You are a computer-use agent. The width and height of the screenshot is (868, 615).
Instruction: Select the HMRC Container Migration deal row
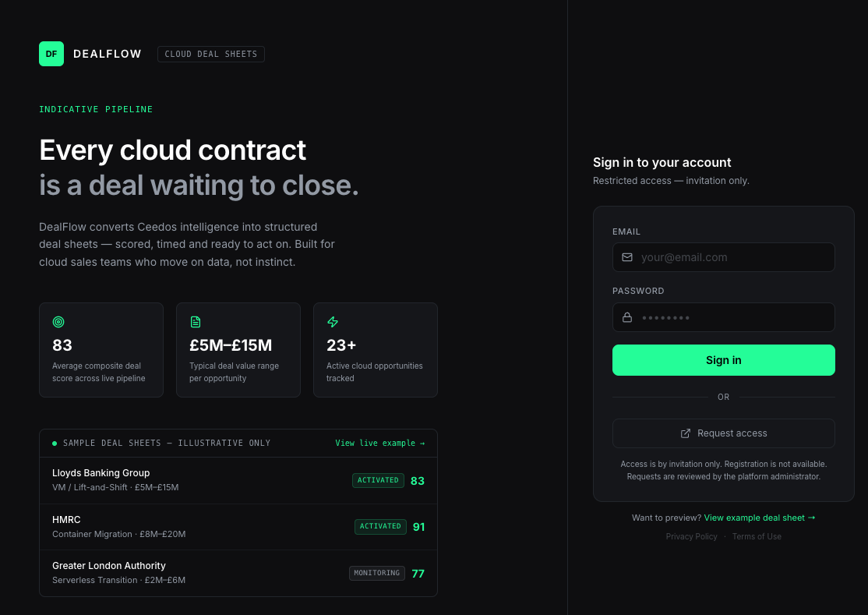point(238,527)
